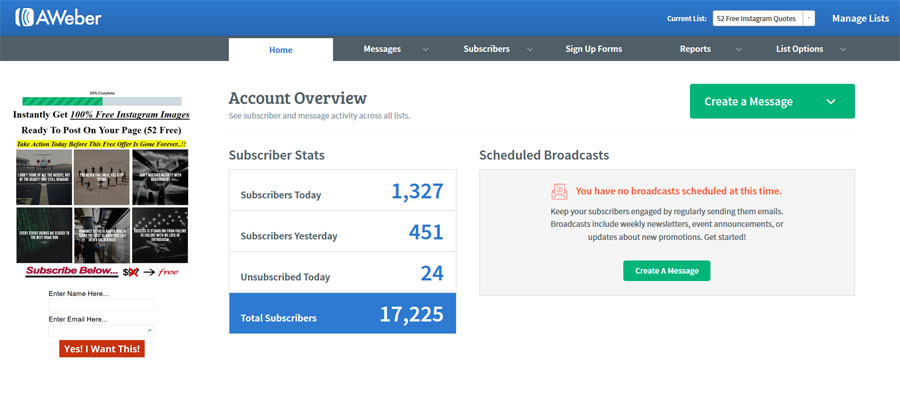Screen dimensions: 900x396
Task: Open Manage Lists
Action: [x=860, y=18]
